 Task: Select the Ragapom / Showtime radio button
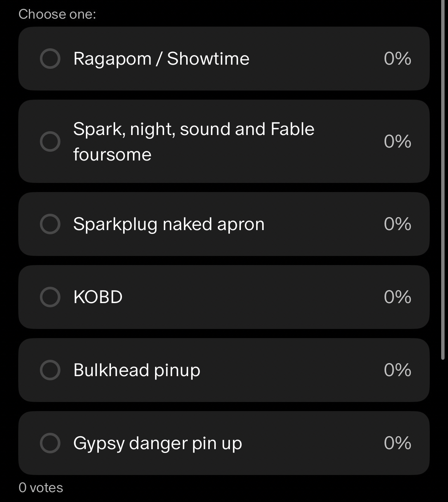50,59
